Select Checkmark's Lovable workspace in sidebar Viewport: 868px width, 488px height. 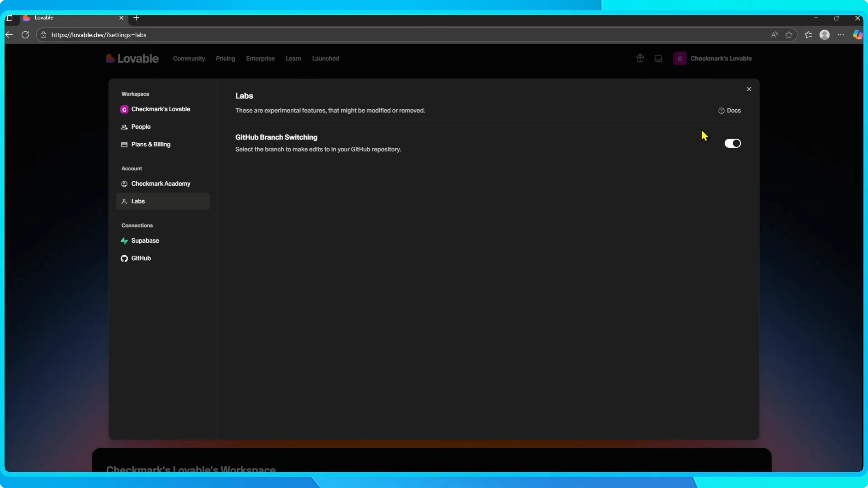(163, 109)
